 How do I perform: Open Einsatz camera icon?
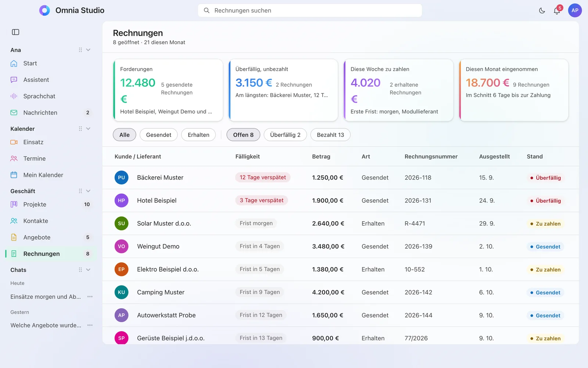pyautogui.click(x=14, y=142)
